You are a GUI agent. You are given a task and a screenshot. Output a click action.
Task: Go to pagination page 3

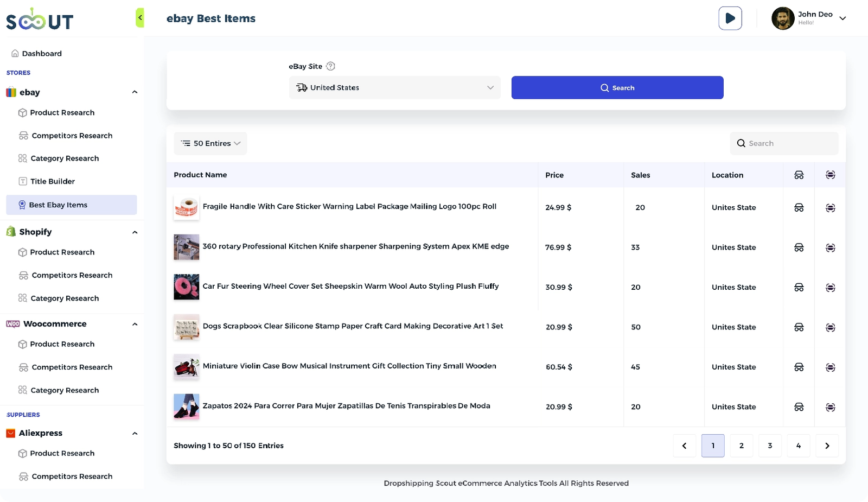pyautogui.click(x=770, y=446)
